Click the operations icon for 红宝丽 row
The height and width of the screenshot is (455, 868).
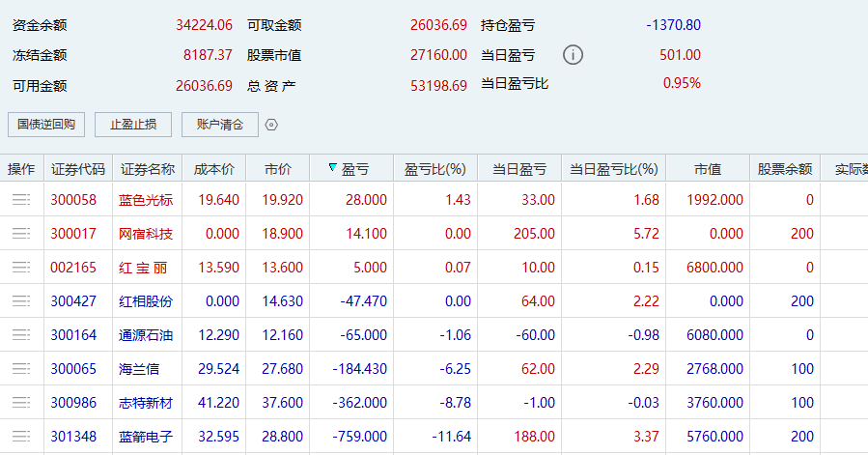21,268
